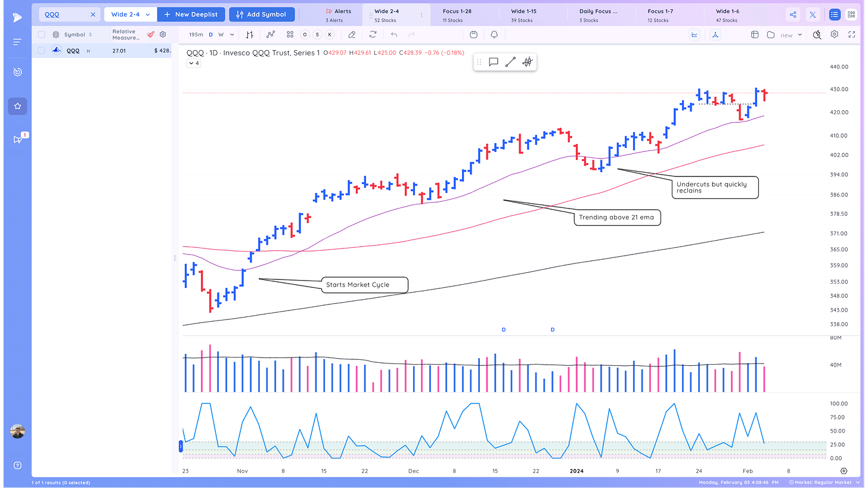Open the chart layout grid icon
868x488 pixels.
coord(755,35)
